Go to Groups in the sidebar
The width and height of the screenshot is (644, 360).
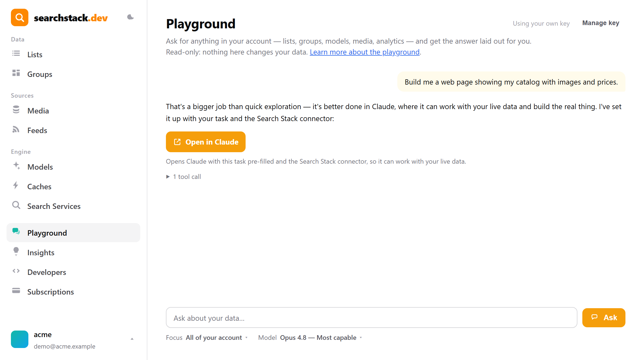(x=73, y=74)
